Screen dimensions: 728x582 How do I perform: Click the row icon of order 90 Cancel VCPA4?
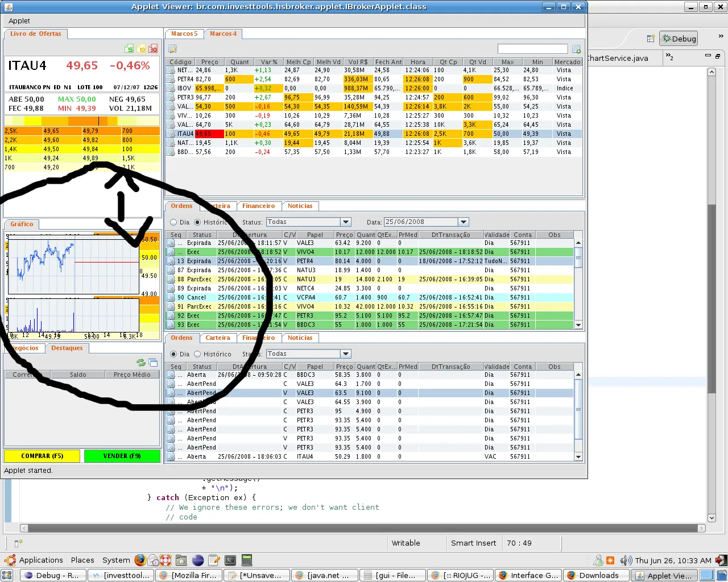click(x=171, y=297)
